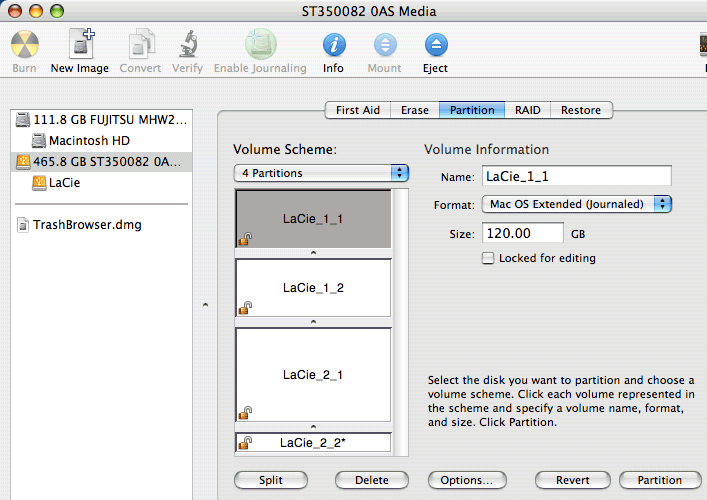707x500 pixels.
Task: Open the Volume Scheme 4 Partitions dropdown
Action: click(321, 173)
